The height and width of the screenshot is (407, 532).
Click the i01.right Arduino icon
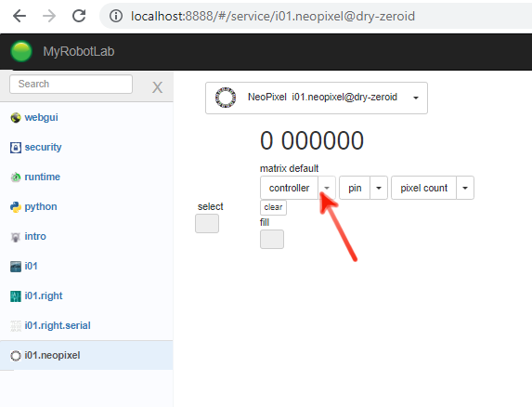click(x=16, y=296)
